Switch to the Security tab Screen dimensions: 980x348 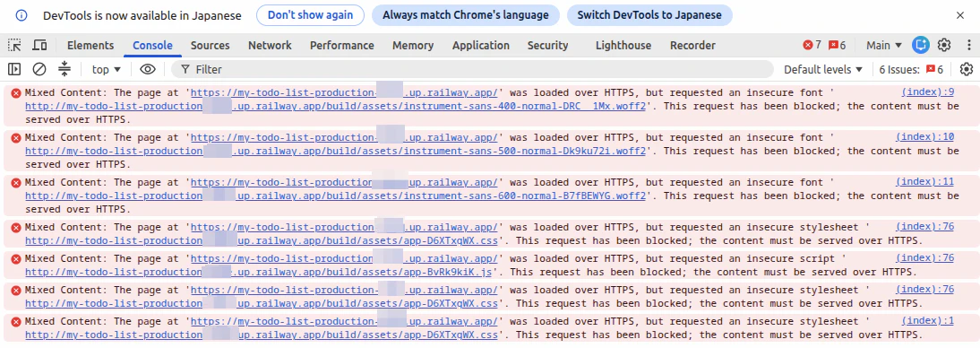[x=547, y=45]
